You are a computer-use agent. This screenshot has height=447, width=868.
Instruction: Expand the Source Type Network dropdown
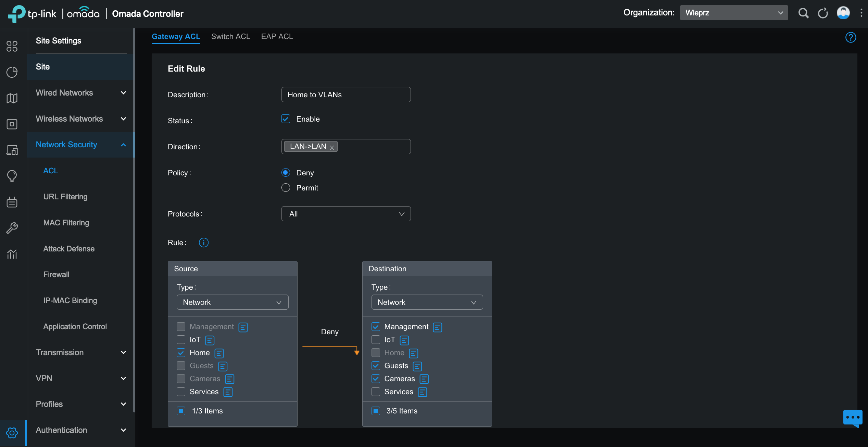232,302
